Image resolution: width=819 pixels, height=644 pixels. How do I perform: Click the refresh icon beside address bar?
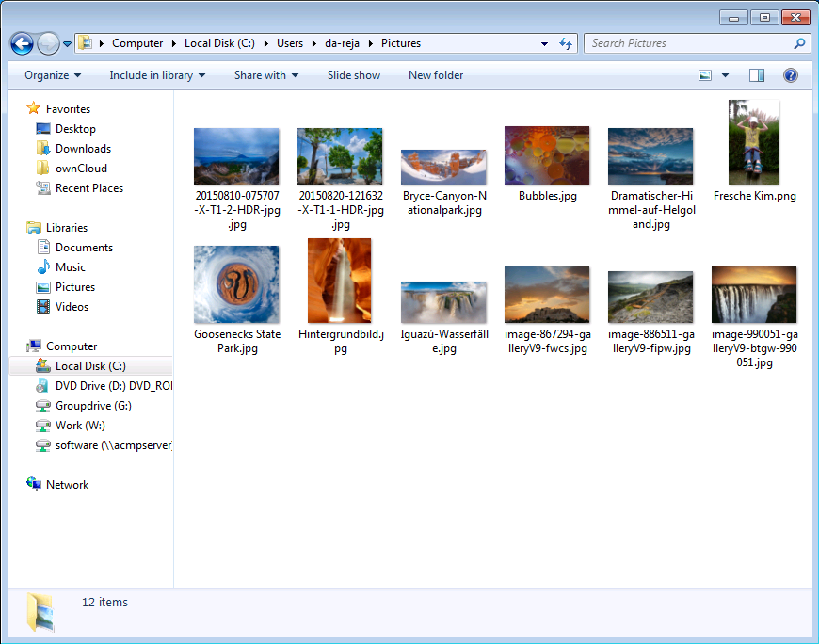[566, 43]
